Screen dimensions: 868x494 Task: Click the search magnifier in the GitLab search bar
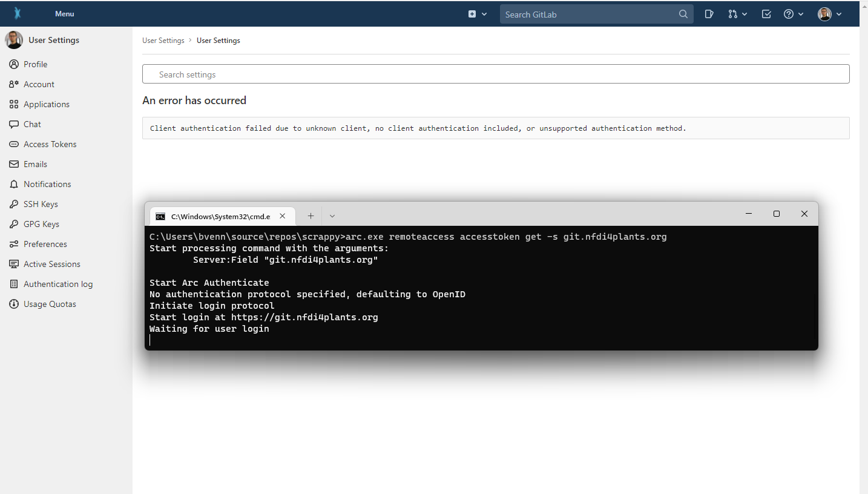[683, 13]
